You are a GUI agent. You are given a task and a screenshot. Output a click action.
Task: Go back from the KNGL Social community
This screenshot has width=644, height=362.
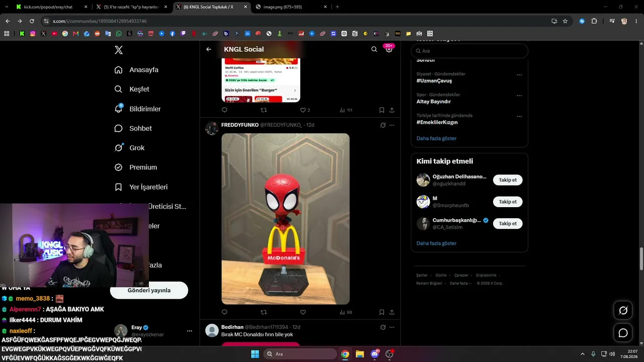tap(209, 49)
